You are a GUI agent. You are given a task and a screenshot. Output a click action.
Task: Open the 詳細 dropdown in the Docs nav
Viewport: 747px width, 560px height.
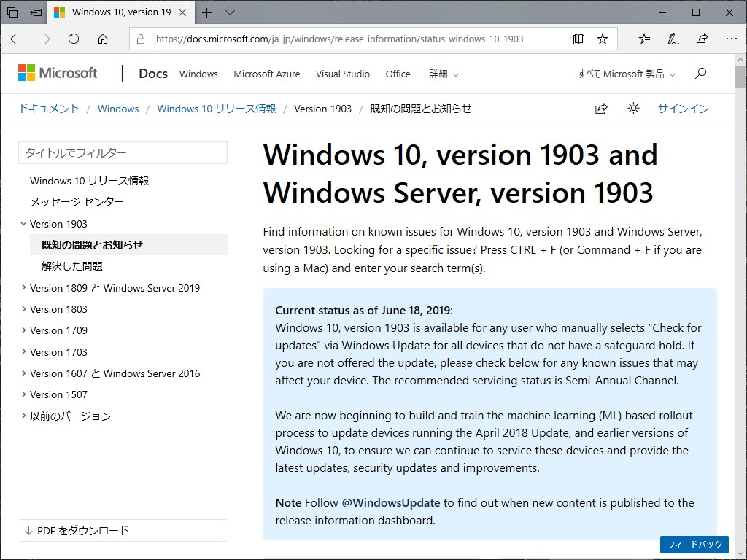pyautogui.click(x=444, y=74)
